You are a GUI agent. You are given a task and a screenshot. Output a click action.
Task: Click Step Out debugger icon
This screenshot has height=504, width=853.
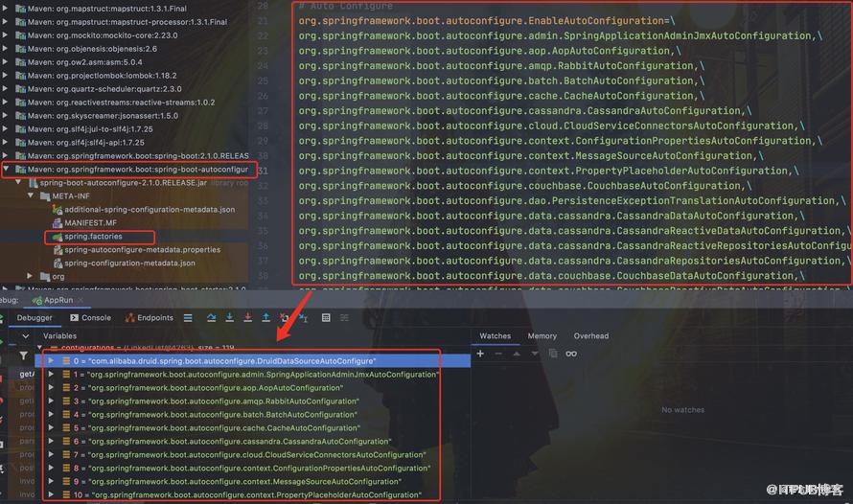coord(266,317)
